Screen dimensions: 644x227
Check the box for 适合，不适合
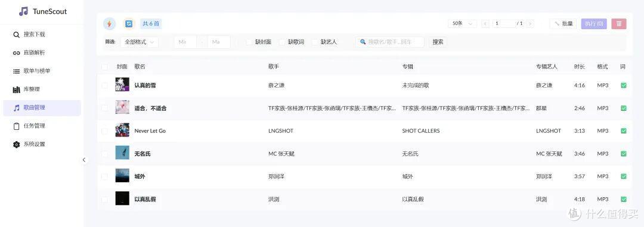[104, 108]
